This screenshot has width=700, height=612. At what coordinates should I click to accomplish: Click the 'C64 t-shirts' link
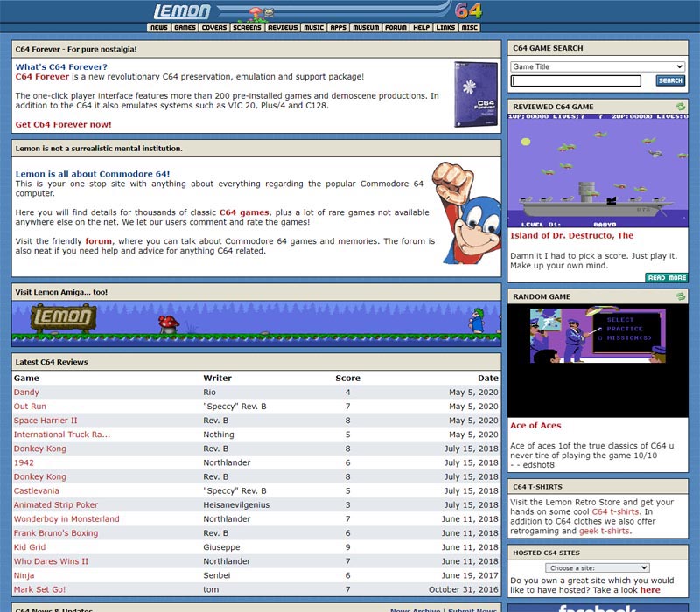pos(616,511)
